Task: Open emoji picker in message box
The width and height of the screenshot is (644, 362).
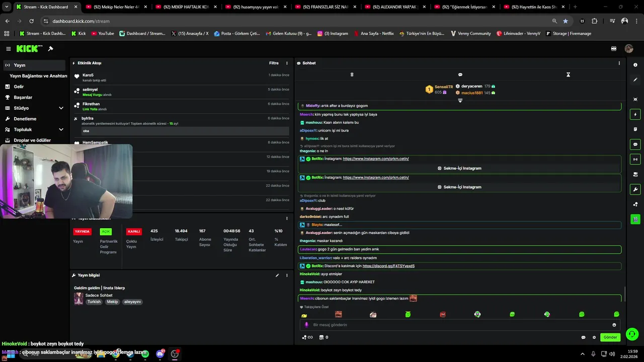Action: [x=614, y=325]
